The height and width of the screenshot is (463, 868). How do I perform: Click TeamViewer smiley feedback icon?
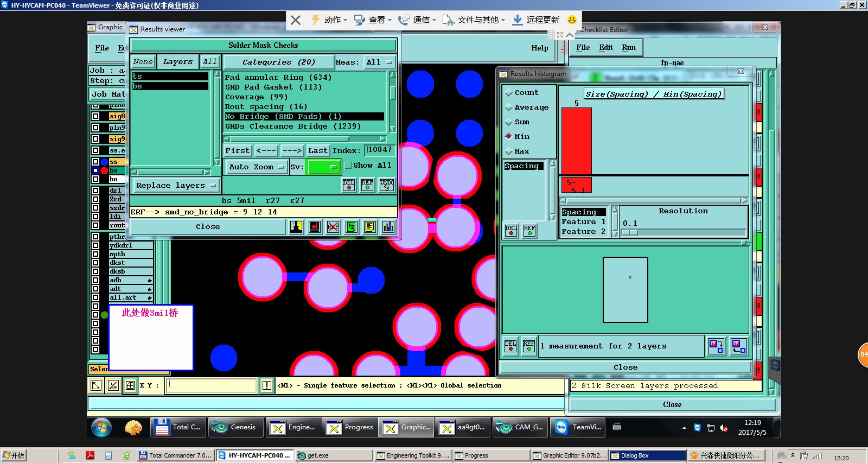[x=572, y=20]
